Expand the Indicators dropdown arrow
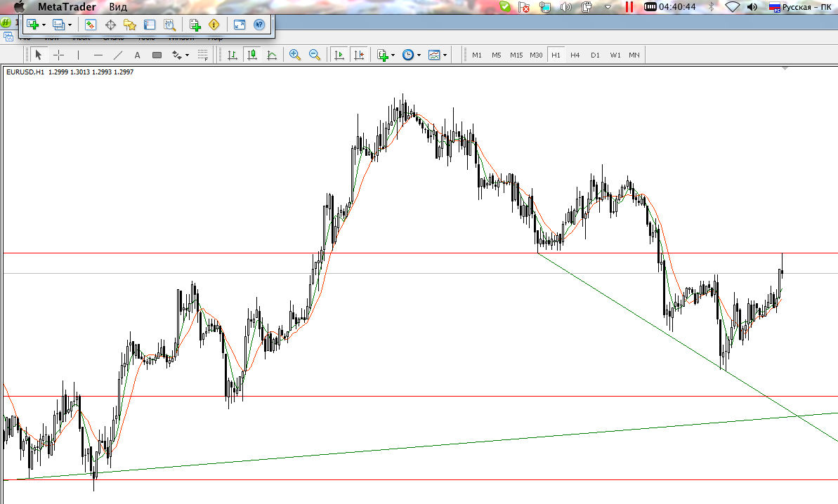This screenshot has width=838, height=504. [x=393, y=55]
